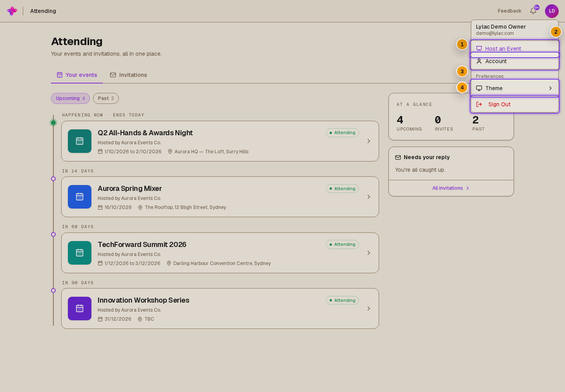Click Attending badge on Q2 All-Hands

point(343,133)
